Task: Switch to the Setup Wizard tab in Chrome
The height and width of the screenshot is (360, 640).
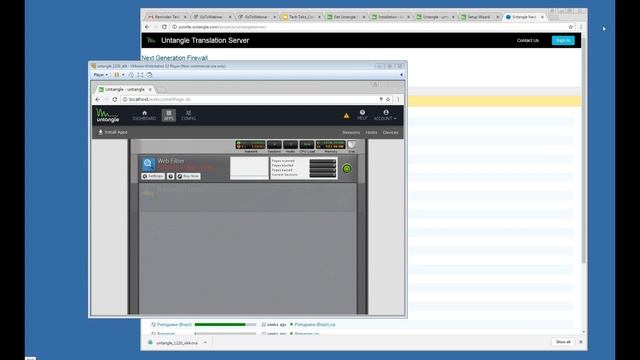Action: [480, 17]
